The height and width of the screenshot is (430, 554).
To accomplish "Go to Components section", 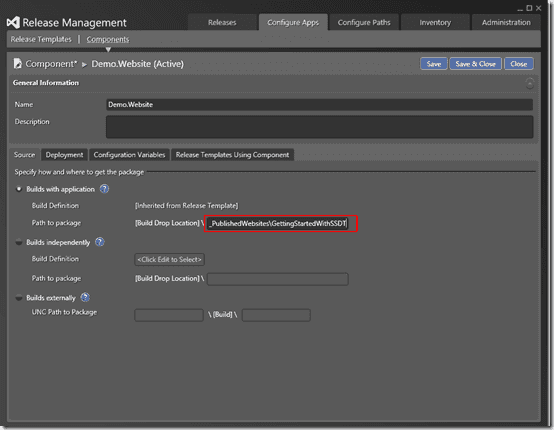I will click(108, 39).
